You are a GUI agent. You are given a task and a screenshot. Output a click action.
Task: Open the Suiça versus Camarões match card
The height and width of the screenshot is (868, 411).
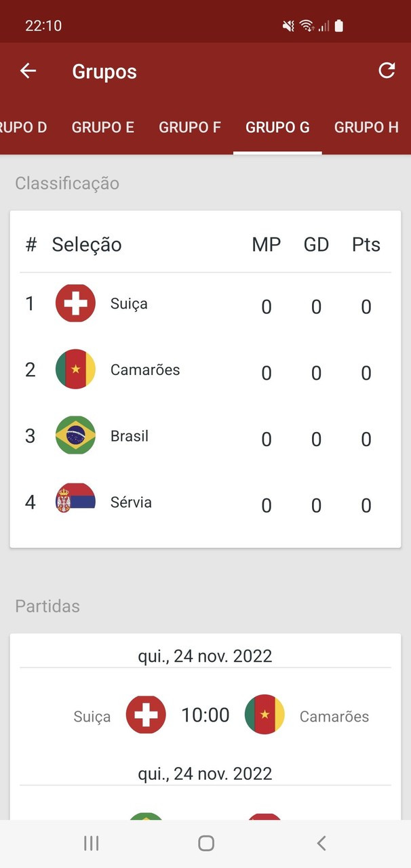(205, 715)
